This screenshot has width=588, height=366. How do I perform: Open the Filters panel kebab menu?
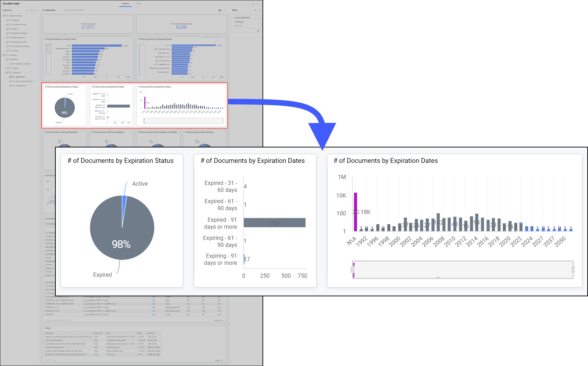(259, 10)
